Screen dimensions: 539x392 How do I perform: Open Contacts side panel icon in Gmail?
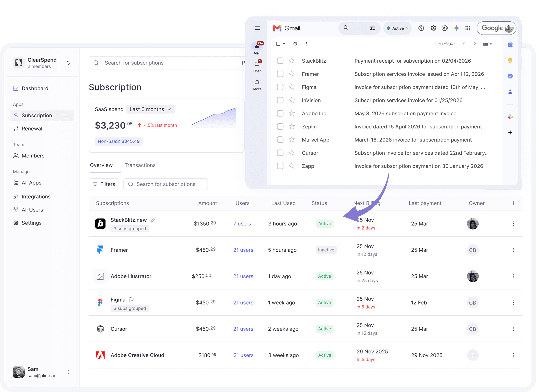coord(510,92)
